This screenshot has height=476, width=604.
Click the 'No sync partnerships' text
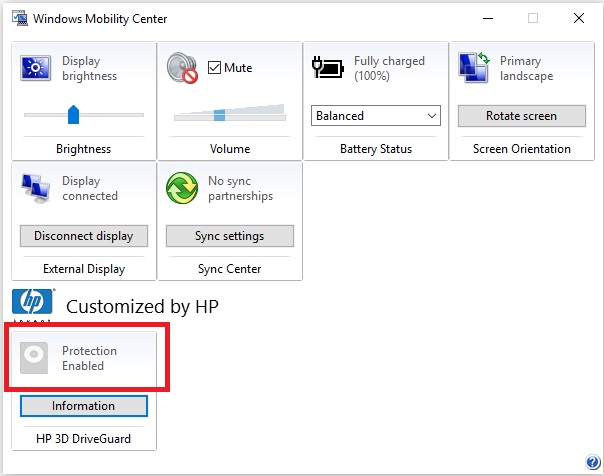click(240, 188)
